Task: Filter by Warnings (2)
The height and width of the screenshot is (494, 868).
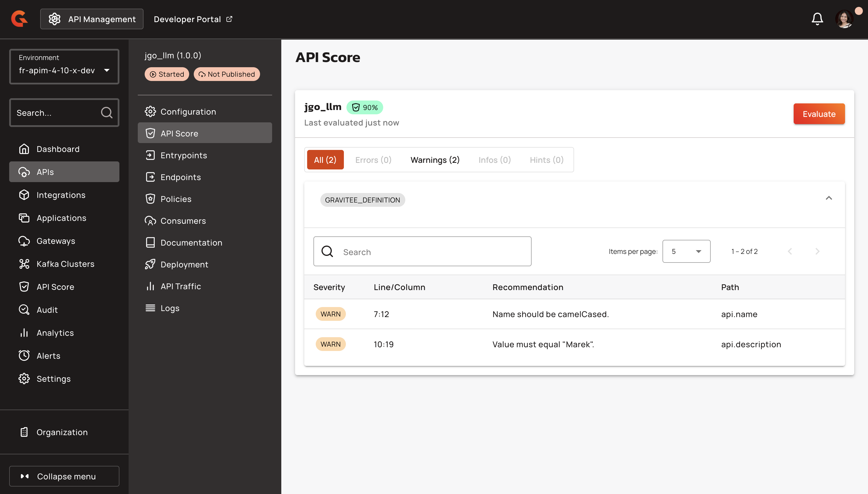Action: 435,160
